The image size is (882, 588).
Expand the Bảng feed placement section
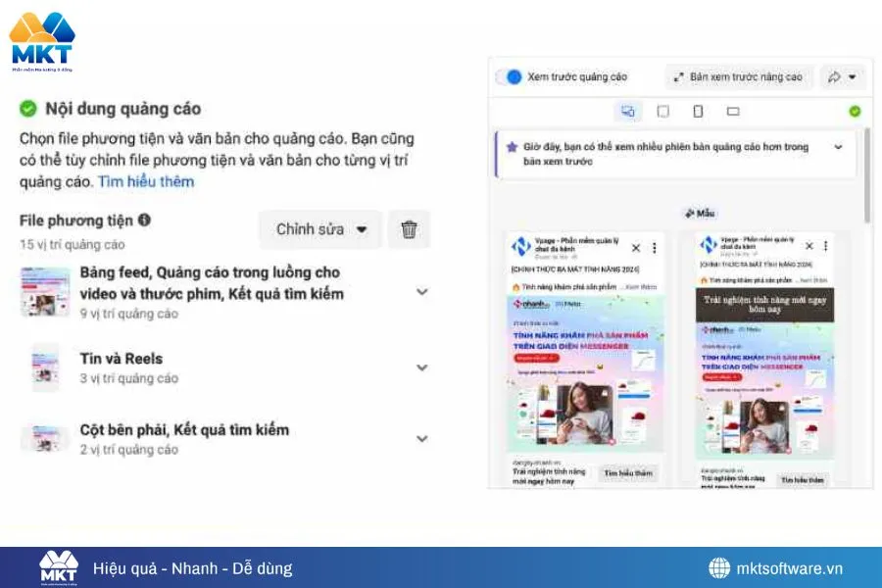point(421,292)
